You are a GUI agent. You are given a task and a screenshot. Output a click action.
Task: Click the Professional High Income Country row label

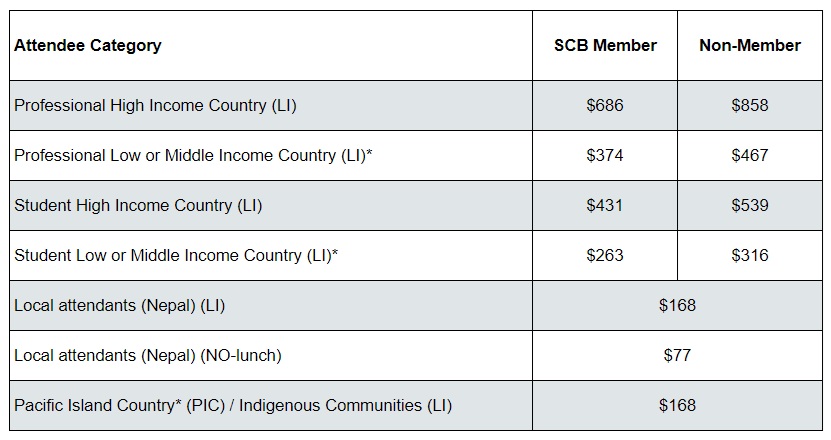155,106
